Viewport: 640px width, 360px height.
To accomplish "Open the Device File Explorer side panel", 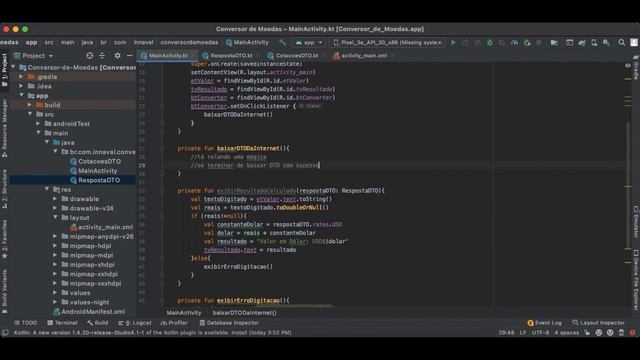I will coord(636,280).
